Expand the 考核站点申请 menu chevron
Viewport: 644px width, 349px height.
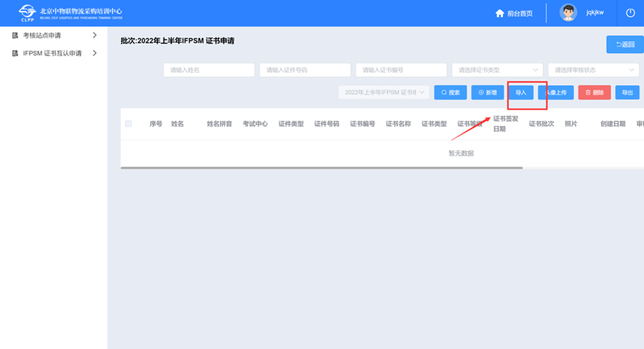[x=94, y=36]
